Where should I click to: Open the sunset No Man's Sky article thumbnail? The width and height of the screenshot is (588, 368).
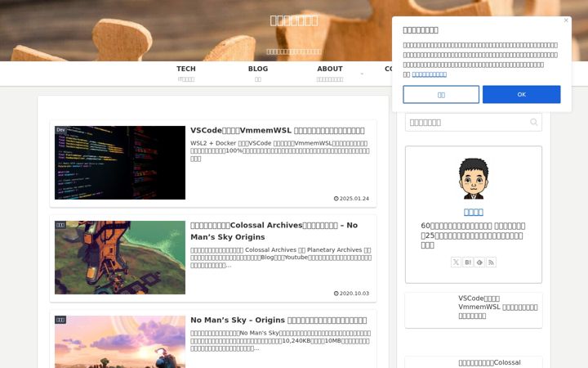[x=120, y=342]
